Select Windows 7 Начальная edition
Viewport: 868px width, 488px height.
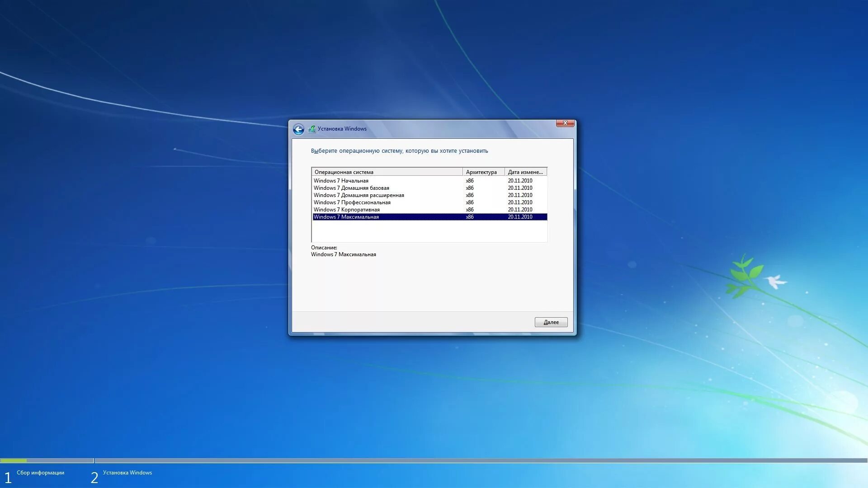(x=341, y=181)
